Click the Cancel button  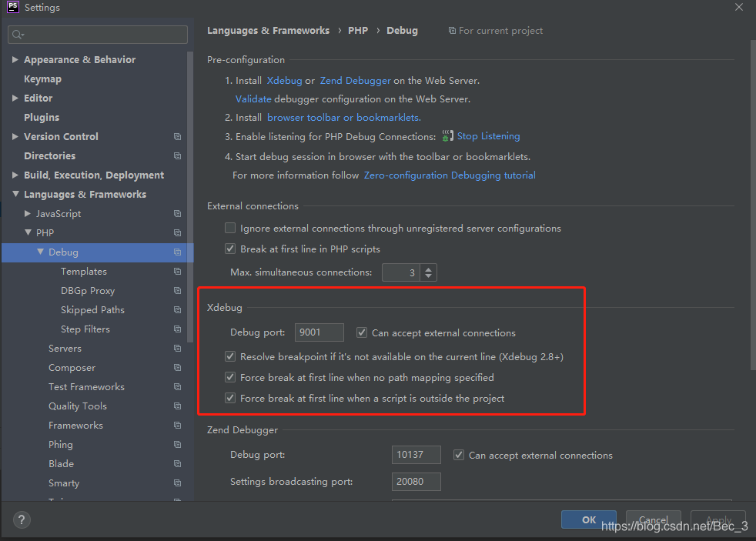(654, 519)
